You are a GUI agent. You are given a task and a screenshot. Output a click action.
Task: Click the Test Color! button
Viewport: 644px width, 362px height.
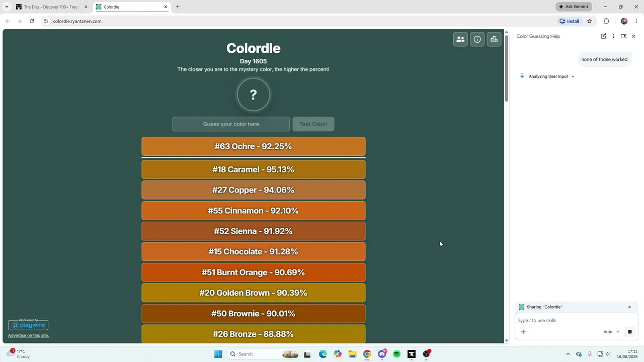[313, 124]
